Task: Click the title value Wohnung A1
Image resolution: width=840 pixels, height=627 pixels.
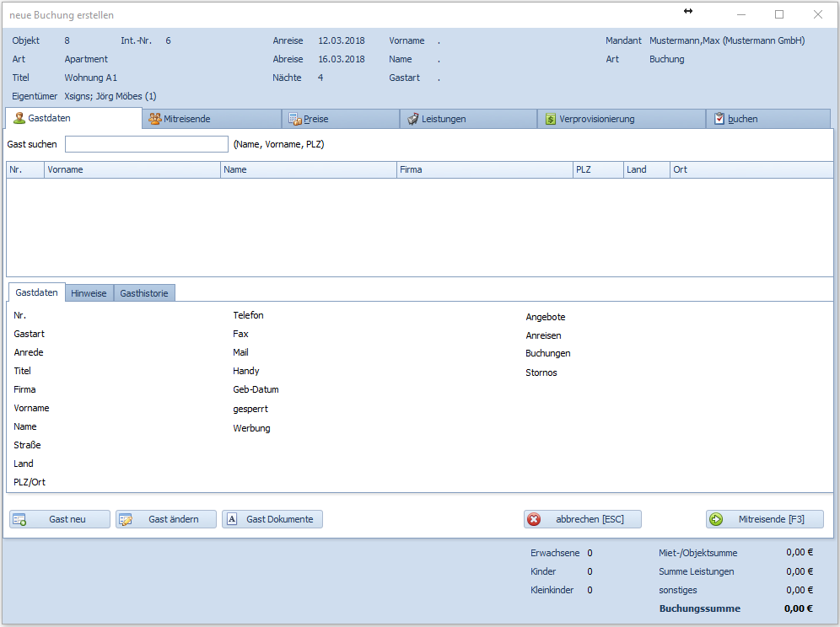Action: pyautogui.click(x=90, y=78)
